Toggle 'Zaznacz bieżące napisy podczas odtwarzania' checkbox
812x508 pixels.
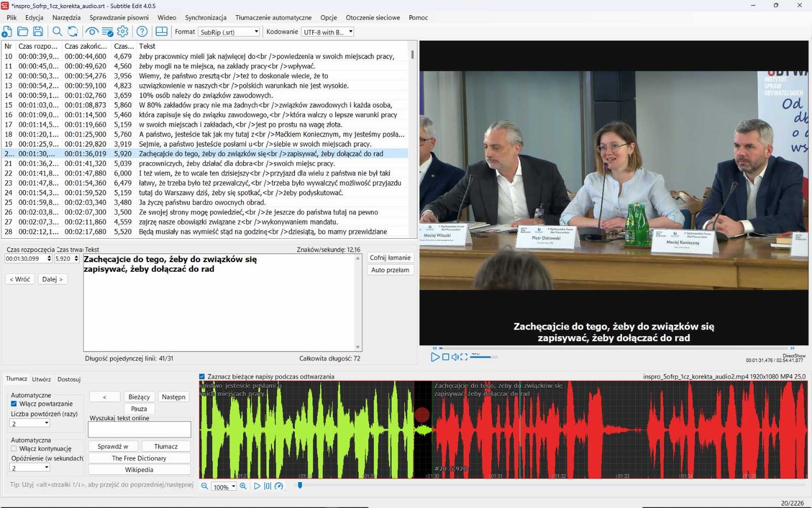[202, 376]
